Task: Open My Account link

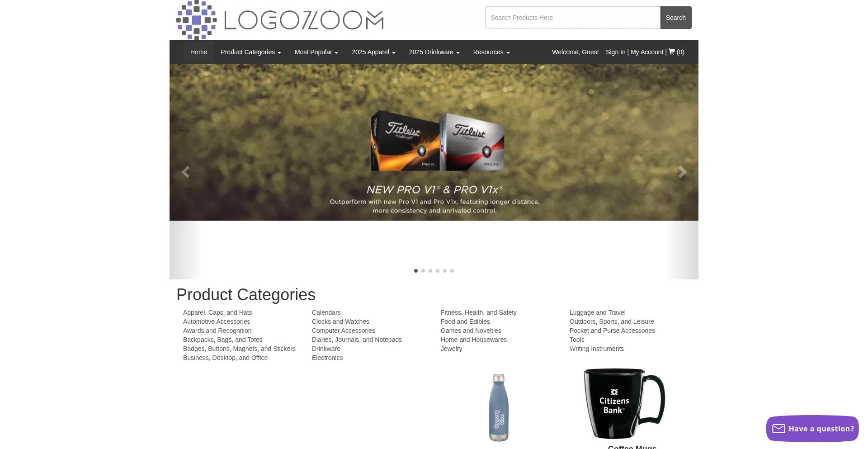Action: tap(647, 52)
